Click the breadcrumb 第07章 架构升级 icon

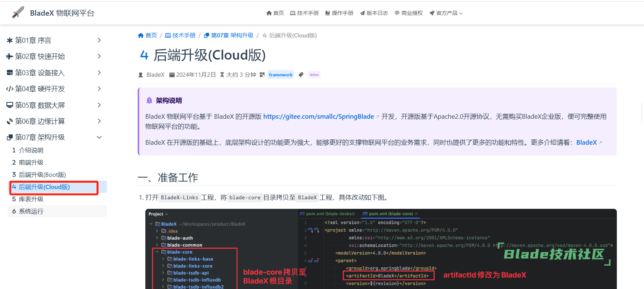point(207,36)
